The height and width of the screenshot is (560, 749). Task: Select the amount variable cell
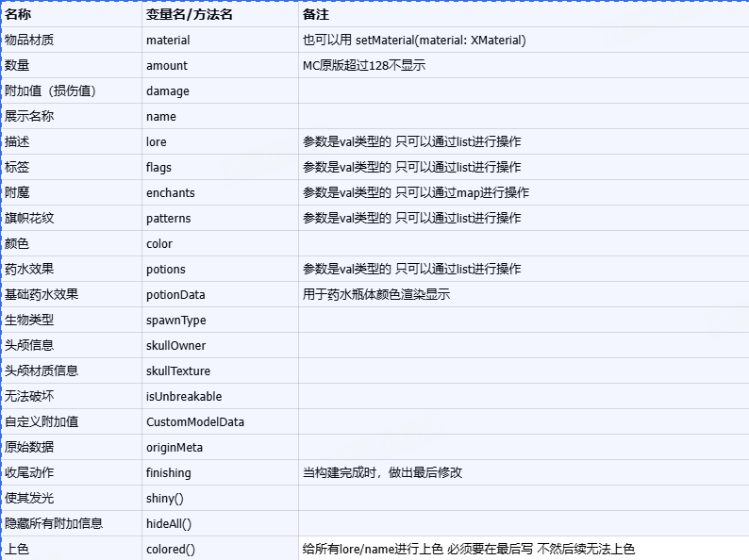(x=167, y=66)
